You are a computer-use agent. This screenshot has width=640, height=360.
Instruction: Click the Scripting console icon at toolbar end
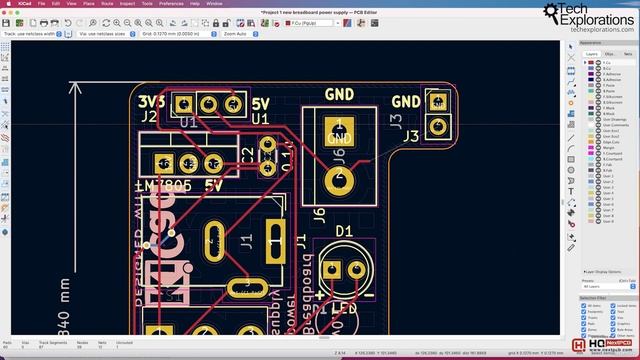pyautogui.click(x=374, y=23)
